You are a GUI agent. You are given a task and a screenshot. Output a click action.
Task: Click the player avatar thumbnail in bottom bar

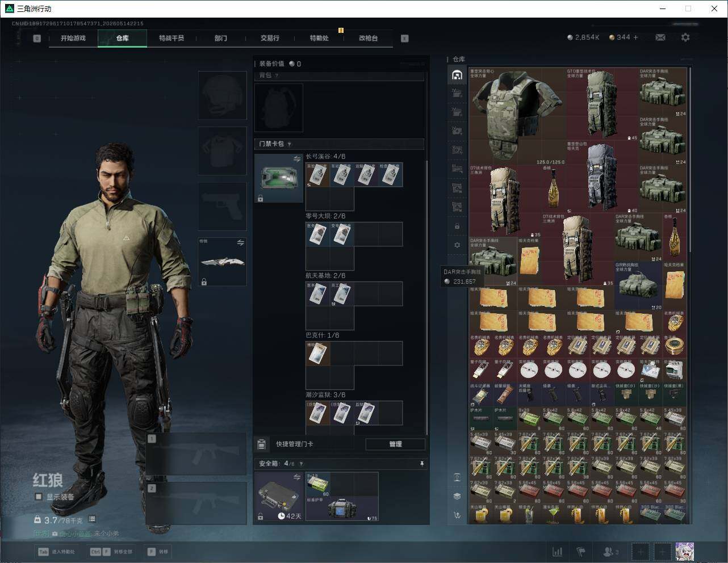coord(684,552)
